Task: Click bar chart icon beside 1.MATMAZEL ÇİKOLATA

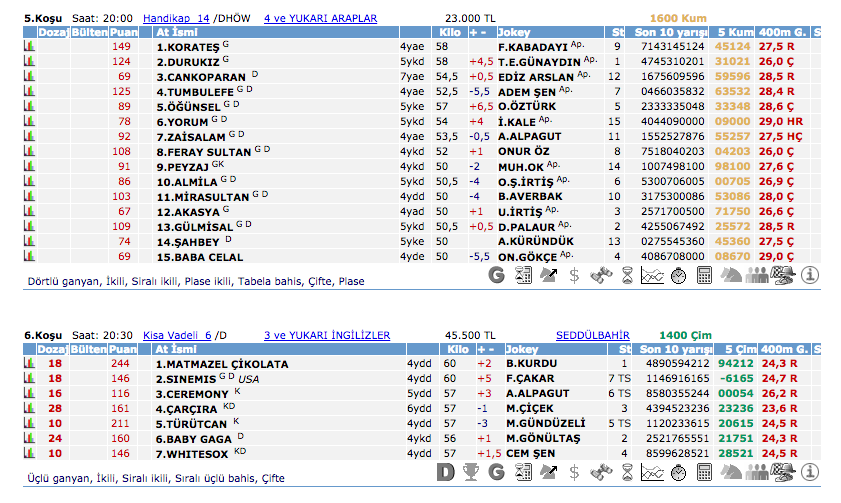Action: tap(28, 364)
